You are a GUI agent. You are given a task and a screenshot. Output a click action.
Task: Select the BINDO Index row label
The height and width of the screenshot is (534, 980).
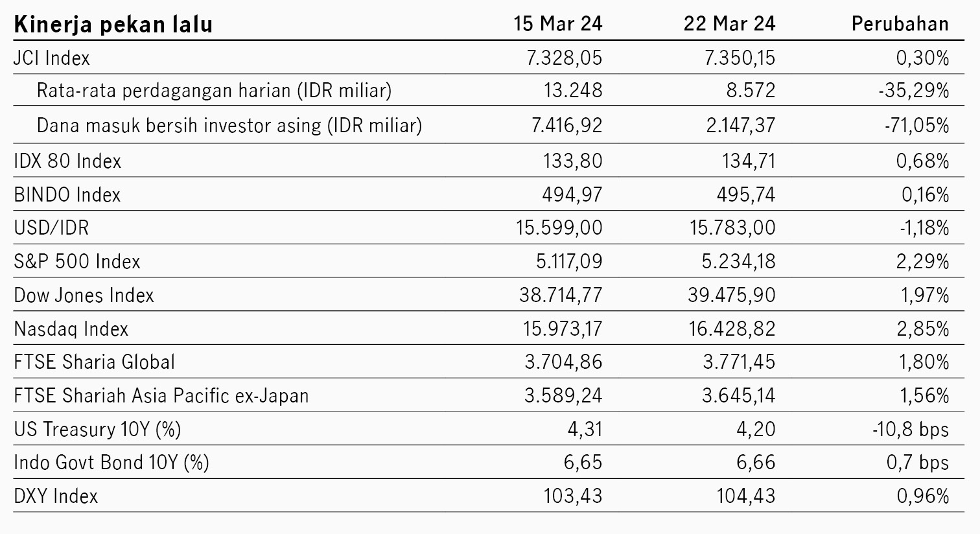coord(67,194)
